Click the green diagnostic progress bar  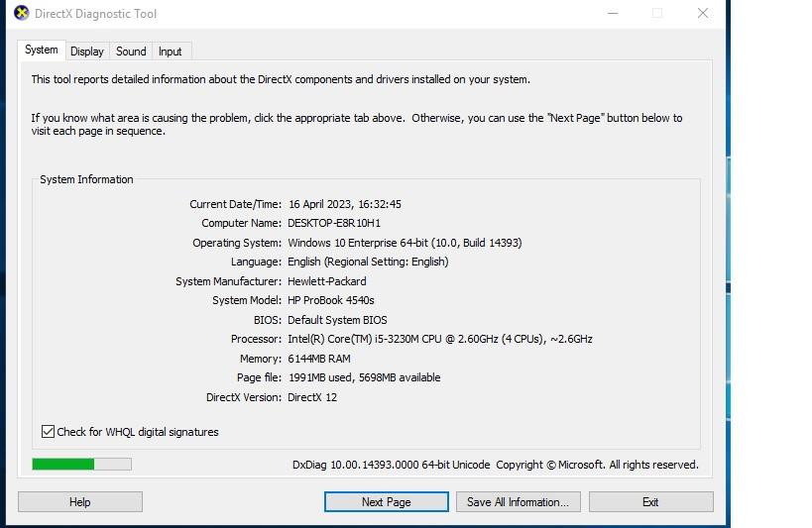click(x=82, y=464)
